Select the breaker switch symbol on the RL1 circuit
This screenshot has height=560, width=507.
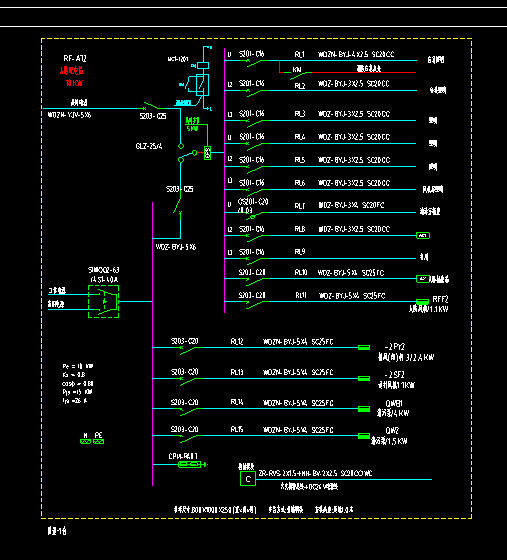tap(257, 62)
